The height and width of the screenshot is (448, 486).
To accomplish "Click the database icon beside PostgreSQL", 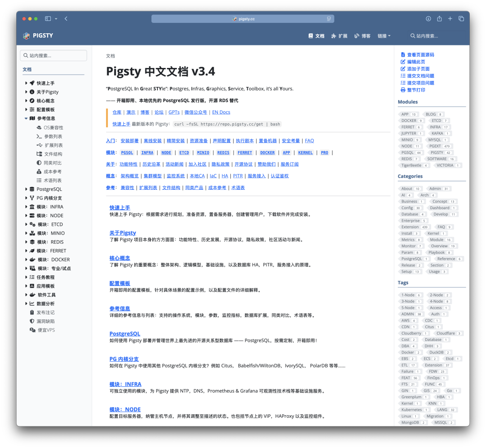I will (32, 189).
